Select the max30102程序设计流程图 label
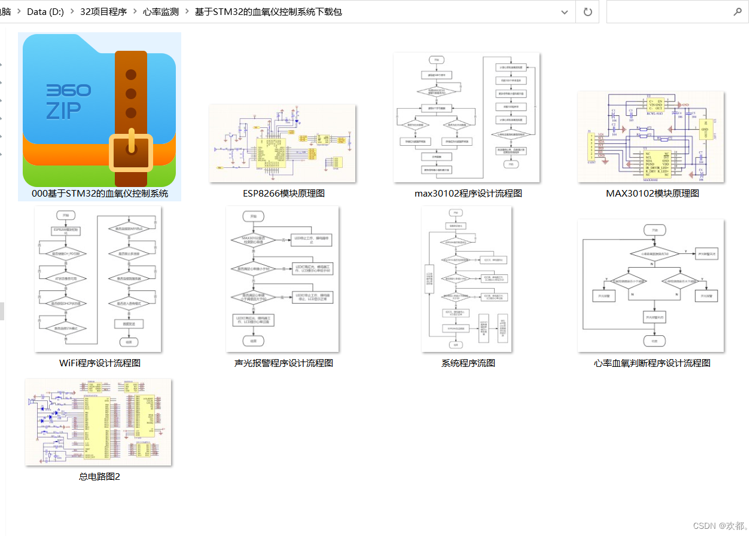 468,194
